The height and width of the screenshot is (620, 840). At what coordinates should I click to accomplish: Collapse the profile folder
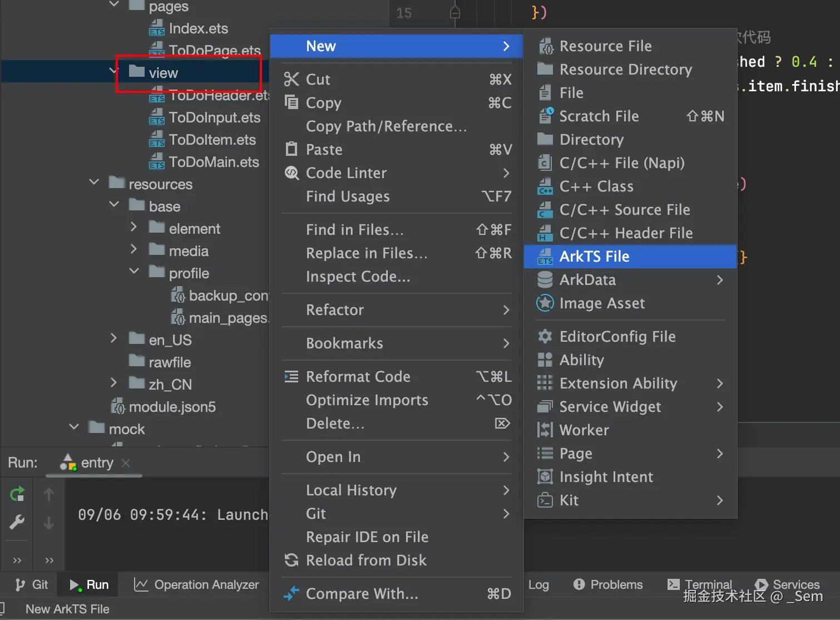point(134,272)
